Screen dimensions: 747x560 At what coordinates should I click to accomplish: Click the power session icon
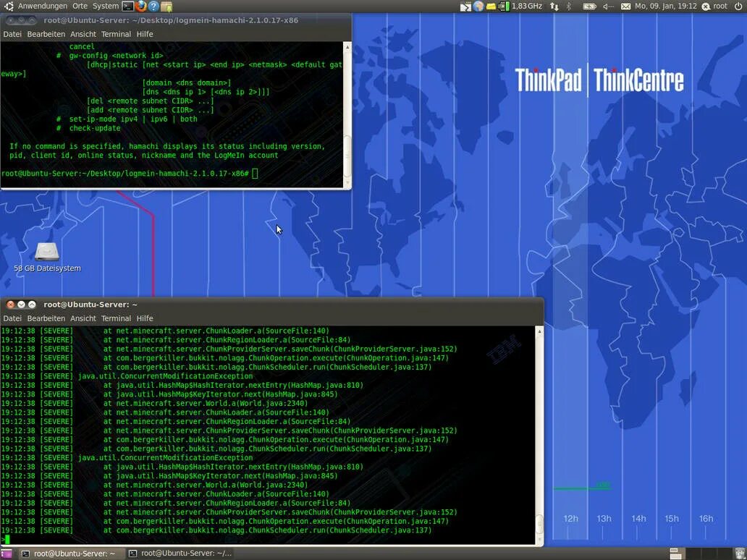[738, 7]
